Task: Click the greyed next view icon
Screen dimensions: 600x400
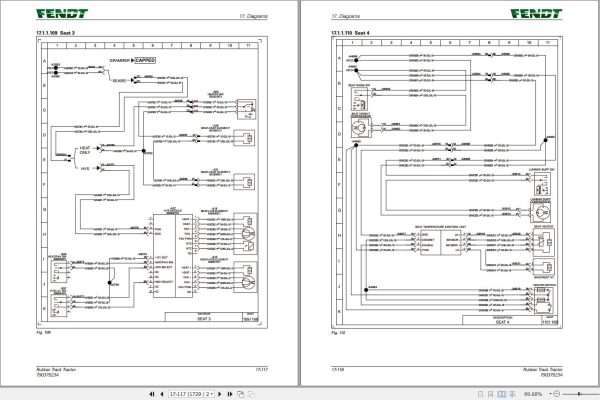Action: click(x=251, y=394)
